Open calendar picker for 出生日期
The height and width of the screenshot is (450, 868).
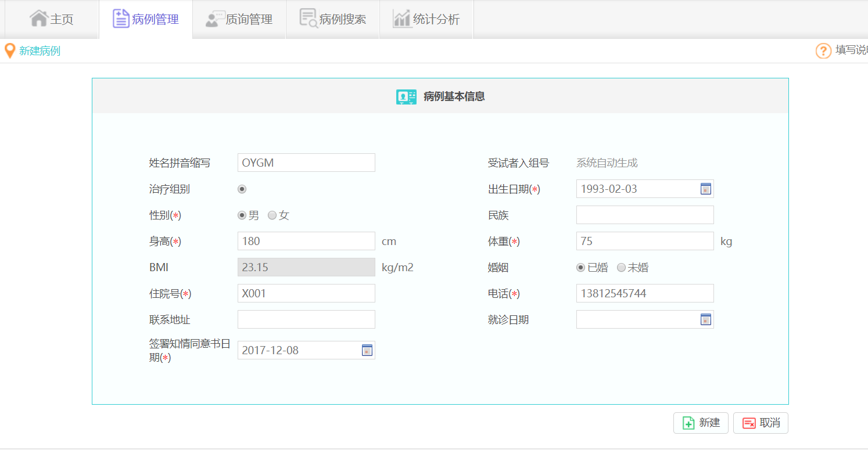point(705,189)
